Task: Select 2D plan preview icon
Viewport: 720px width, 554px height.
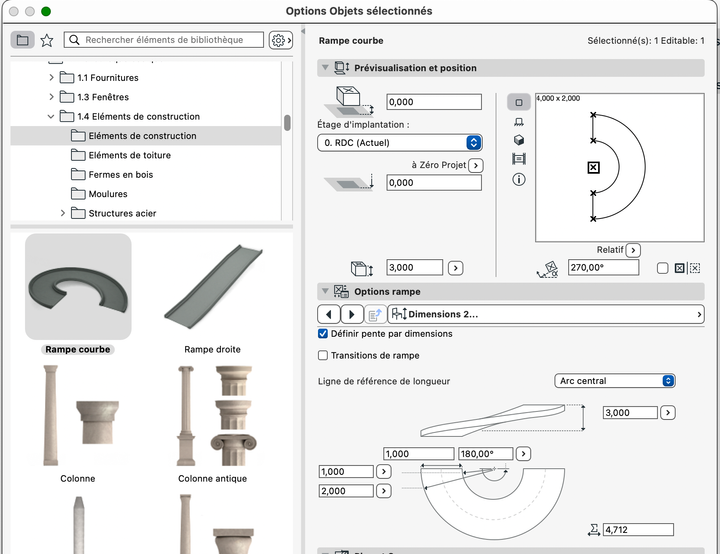Action: 518,102
